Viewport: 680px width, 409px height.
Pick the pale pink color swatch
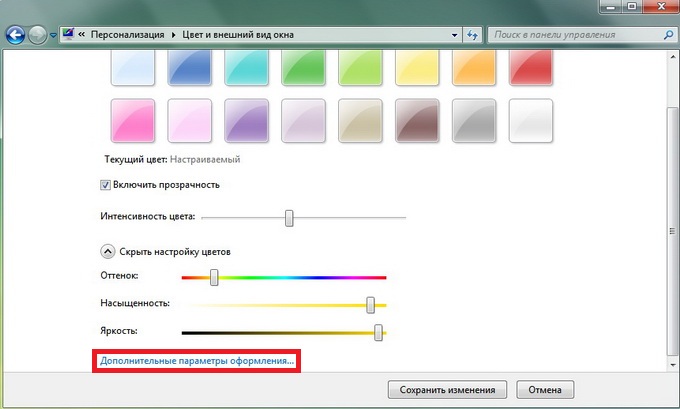point(190,121)
